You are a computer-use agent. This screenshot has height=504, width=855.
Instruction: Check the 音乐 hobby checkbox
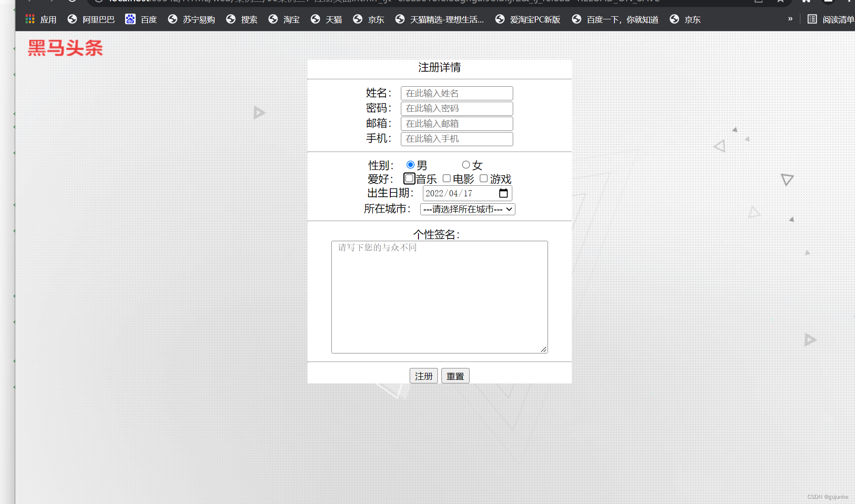(409, 178)
